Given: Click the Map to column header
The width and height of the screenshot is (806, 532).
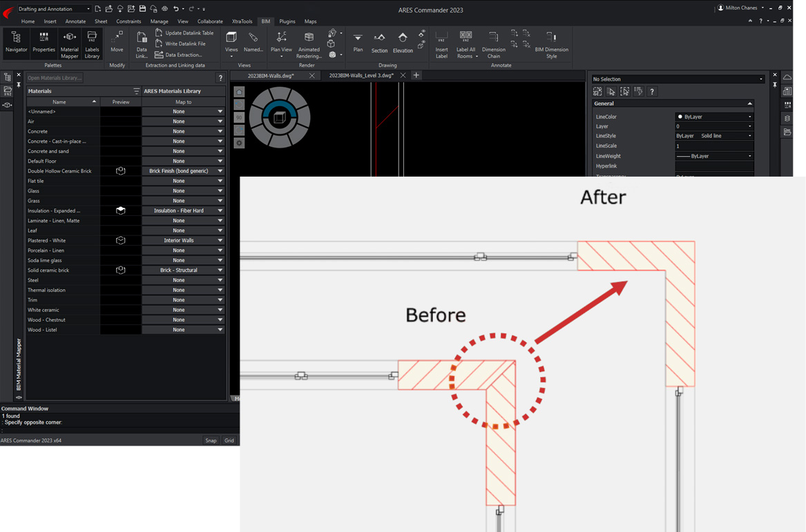Looking at the screenshot, I should pos(184,102).
